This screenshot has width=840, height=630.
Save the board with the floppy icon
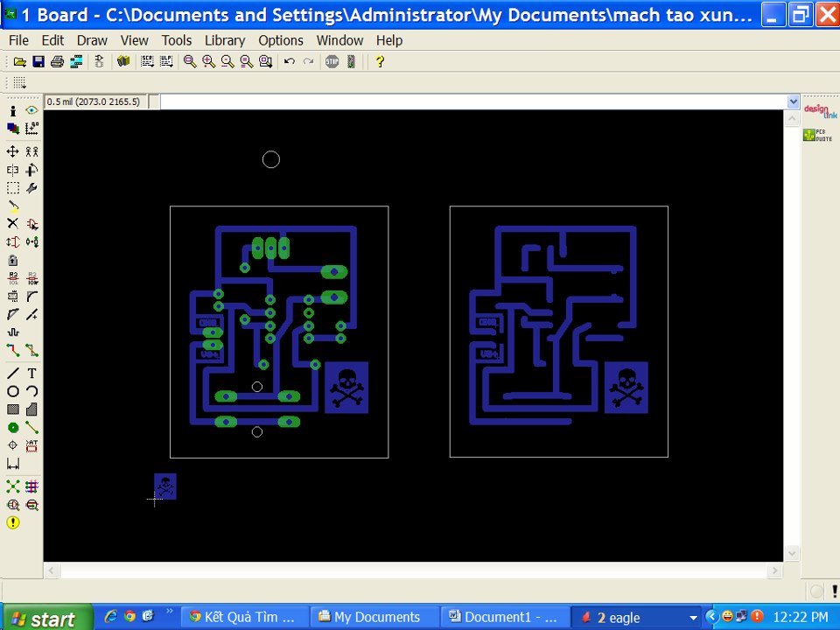(38, 61)
